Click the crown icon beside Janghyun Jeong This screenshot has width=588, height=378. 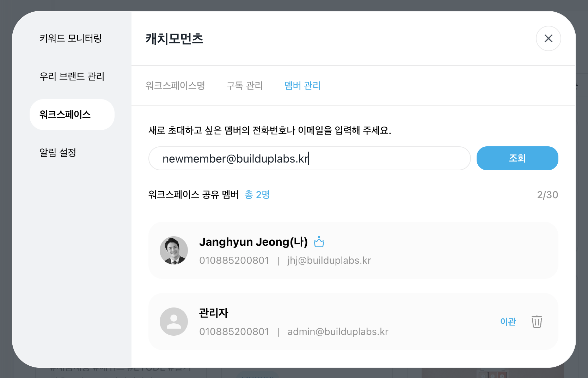(x=319, y=242)
